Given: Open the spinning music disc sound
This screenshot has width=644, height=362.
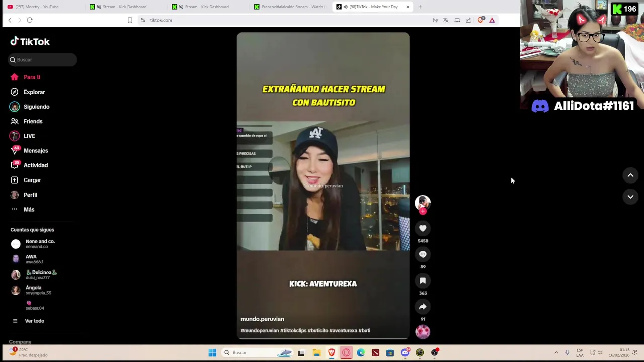Looking at the screenshot, I should (423, 331).
